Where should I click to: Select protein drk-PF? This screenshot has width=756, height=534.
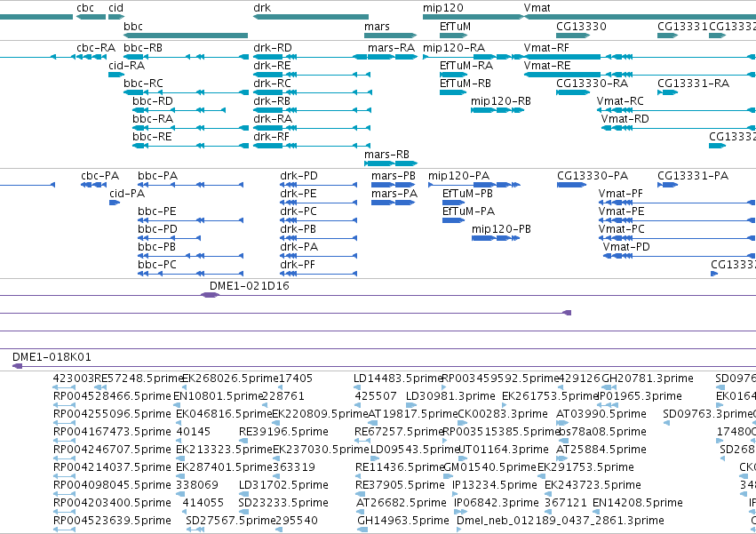(x=298, y=266)
